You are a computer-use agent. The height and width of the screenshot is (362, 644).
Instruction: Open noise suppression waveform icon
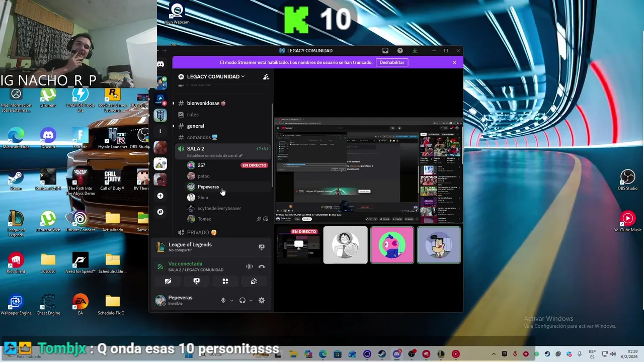(250, 266)
